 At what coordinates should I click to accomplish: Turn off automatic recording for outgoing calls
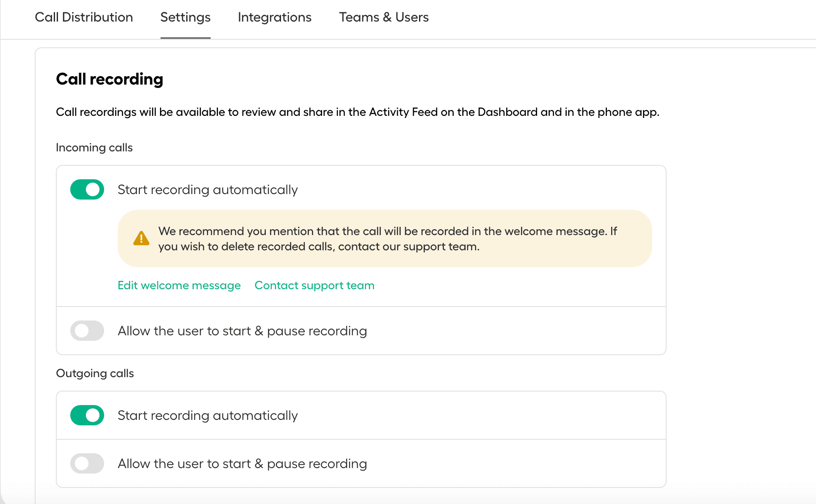pyautogui.click(x=87, y=415)
